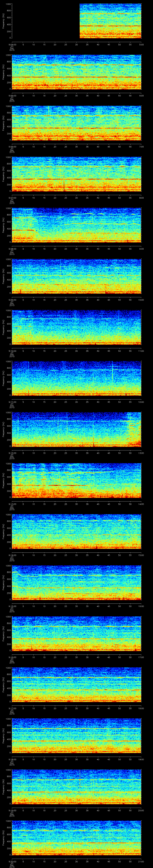This screenshot has width=153, height=868.
Task: Select the 12:00 end time label
Action: click(x=141, y=402)
